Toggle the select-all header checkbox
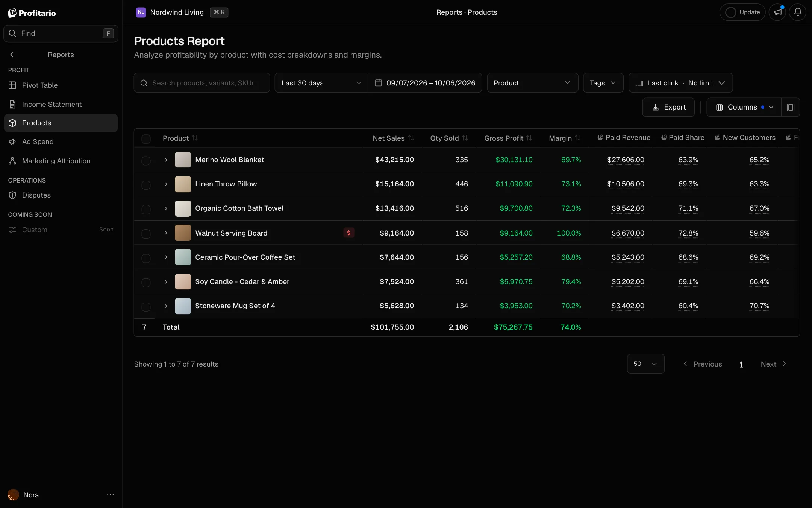Viewport: 812px width, 508px height. click(146, 139)
